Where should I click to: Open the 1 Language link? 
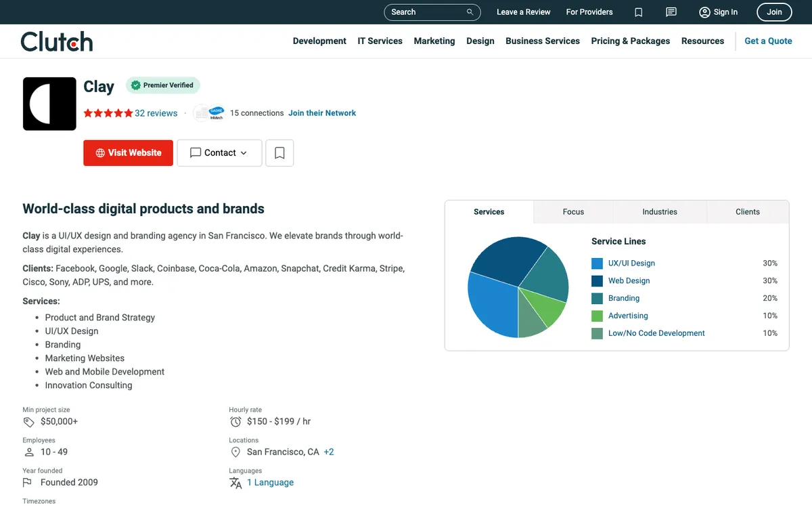[x=270, y=483]
